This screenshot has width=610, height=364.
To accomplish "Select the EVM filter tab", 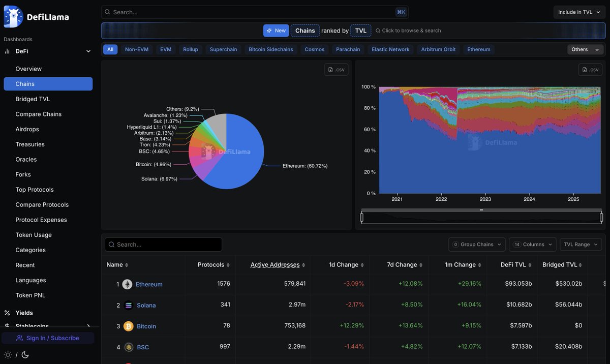I will click(x=166, y=49).
